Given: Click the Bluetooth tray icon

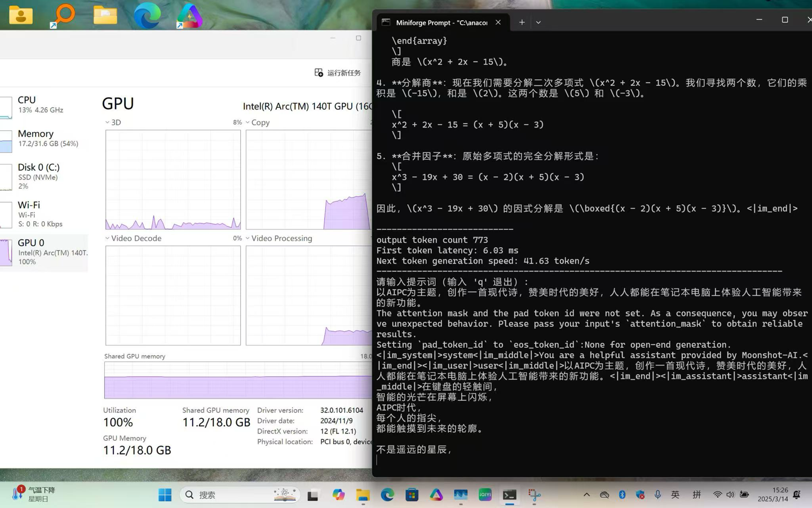Looking at the screenshot, I should (622, 494).
